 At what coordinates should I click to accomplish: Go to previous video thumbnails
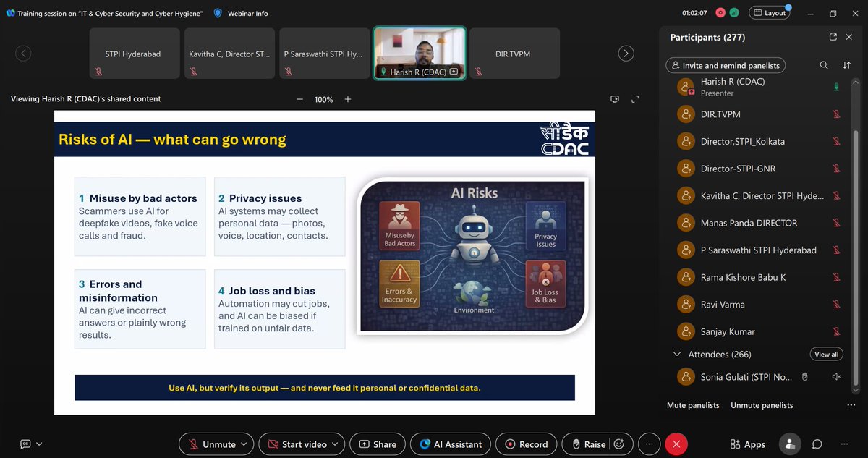point(24,54)
